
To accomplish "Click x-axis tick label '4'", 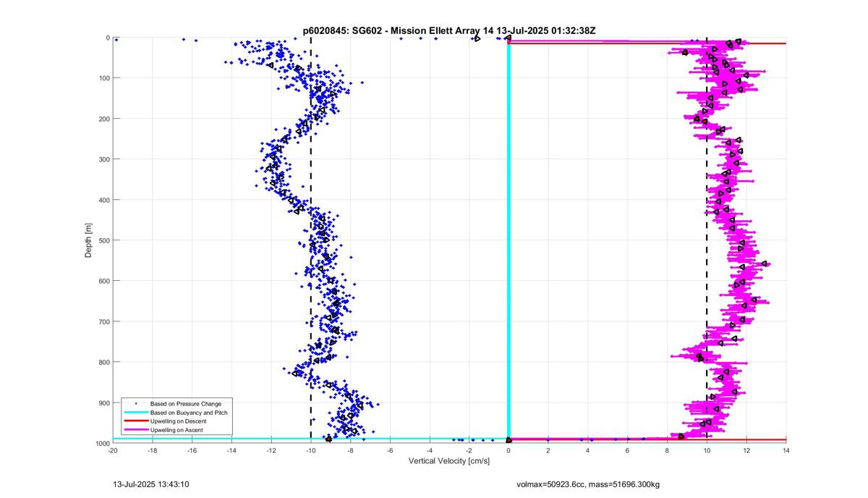I will tap(588, 450).
